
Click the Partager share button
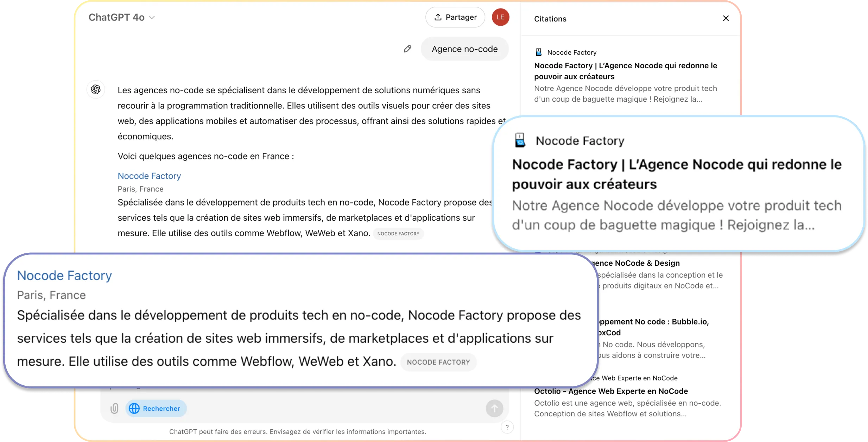[x=455, y=17]
